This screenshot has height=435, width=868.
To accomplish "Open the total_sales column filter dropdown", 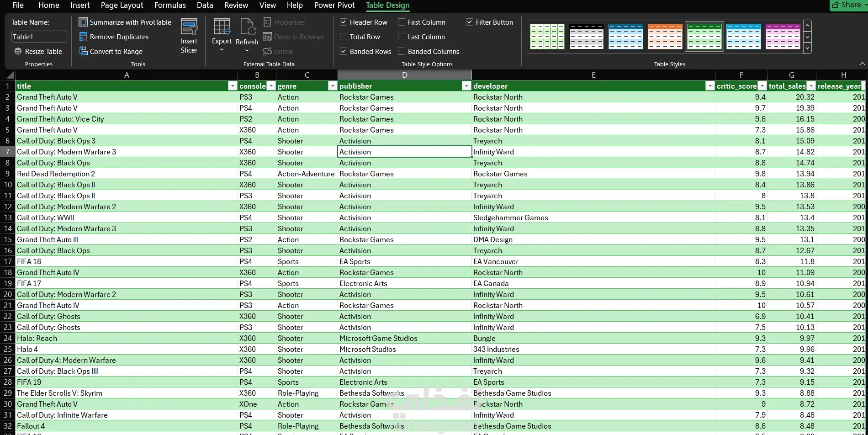I will (811, 86).
